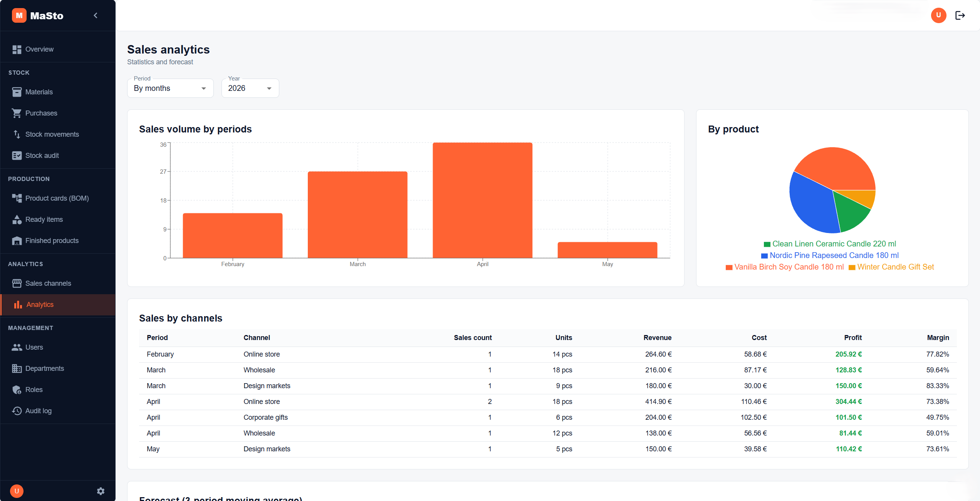This screenshot has height=501, width=980.
Task: Open Sales channels menu item
Action: [x=58, y=283]
